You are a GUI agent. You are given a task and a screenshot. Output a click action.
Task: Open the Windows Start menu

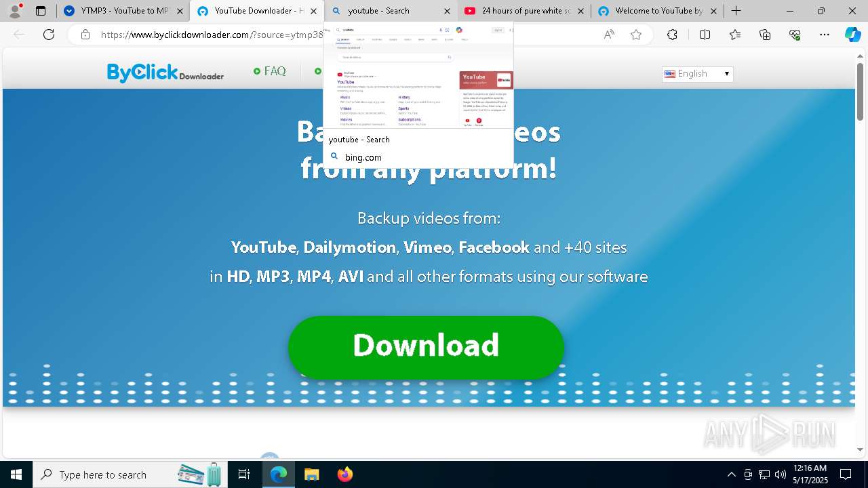coord(16,474)
